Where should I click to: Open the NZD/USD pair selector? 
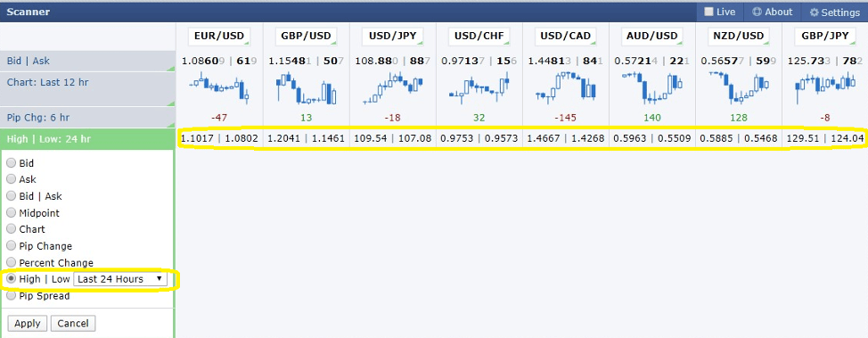pos(739,36)
